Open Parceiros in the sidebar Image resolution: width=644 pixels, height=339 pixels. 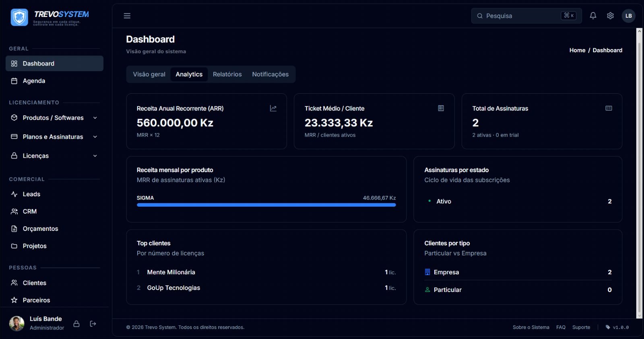pos(55,300)
